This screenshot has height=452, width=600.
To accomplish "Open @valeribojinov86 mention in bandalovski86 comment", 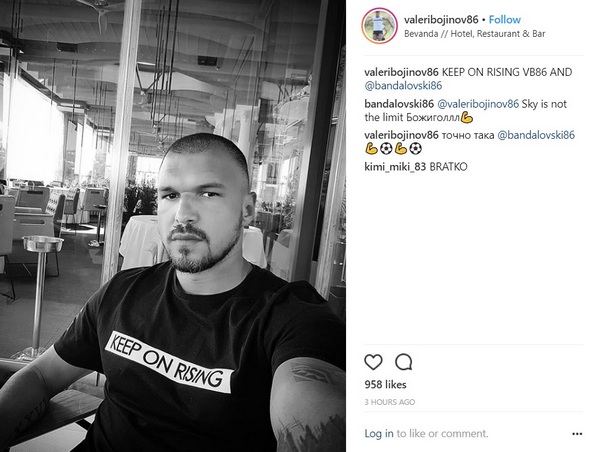I will pos(478,104).
